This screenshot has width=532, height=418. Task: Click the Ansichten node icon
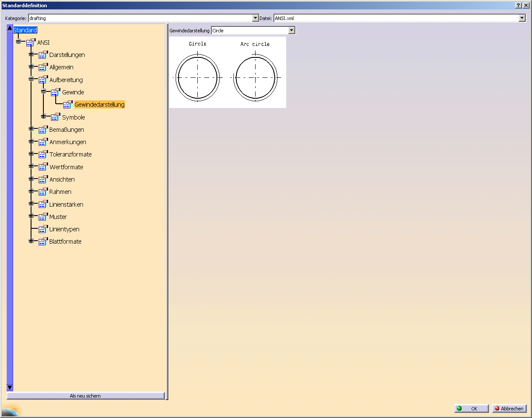coord(43,179)
